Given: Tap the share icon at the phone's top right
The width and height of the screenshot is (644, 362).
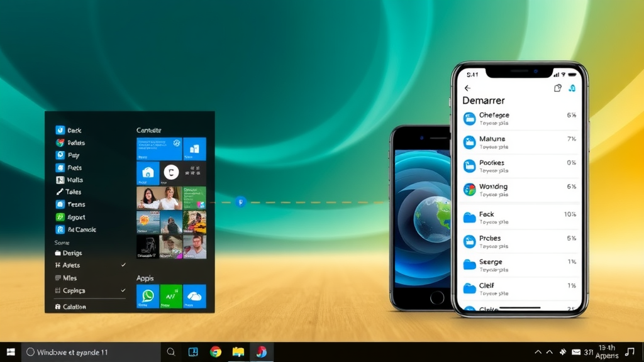Looking at the screenshot, I should coord(572,87).
